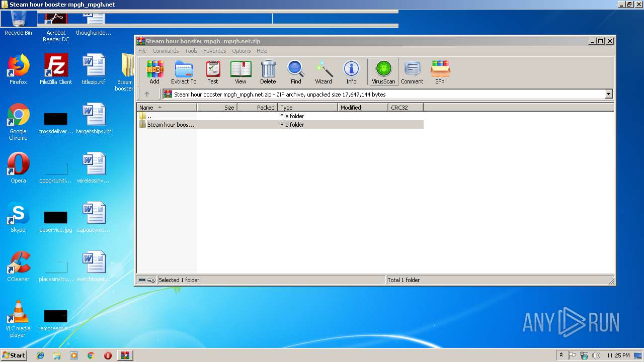Select wirelessinv... desktop document
The height and width of the screenshot is (362, 644).
(94, 168)
